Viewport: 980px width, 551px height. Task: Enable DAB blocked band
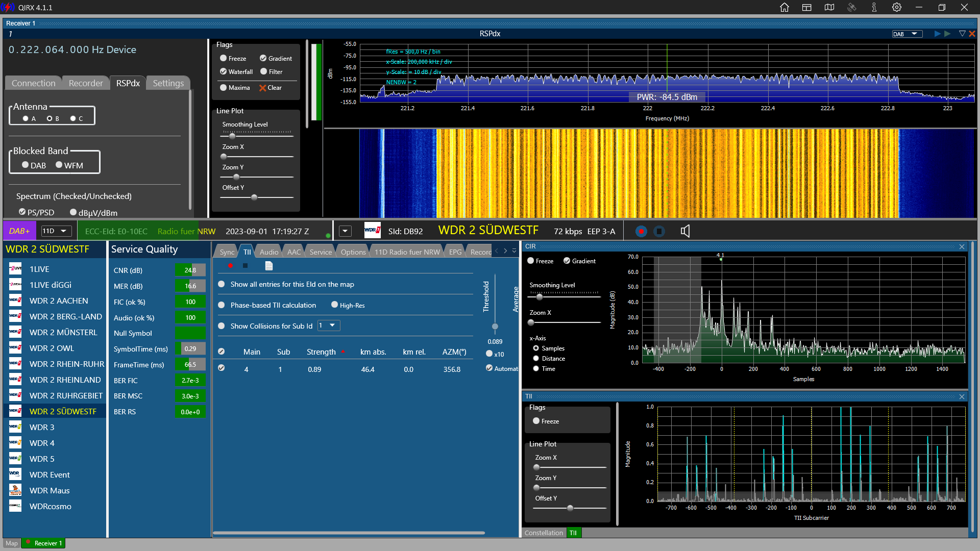pos(25,165)
